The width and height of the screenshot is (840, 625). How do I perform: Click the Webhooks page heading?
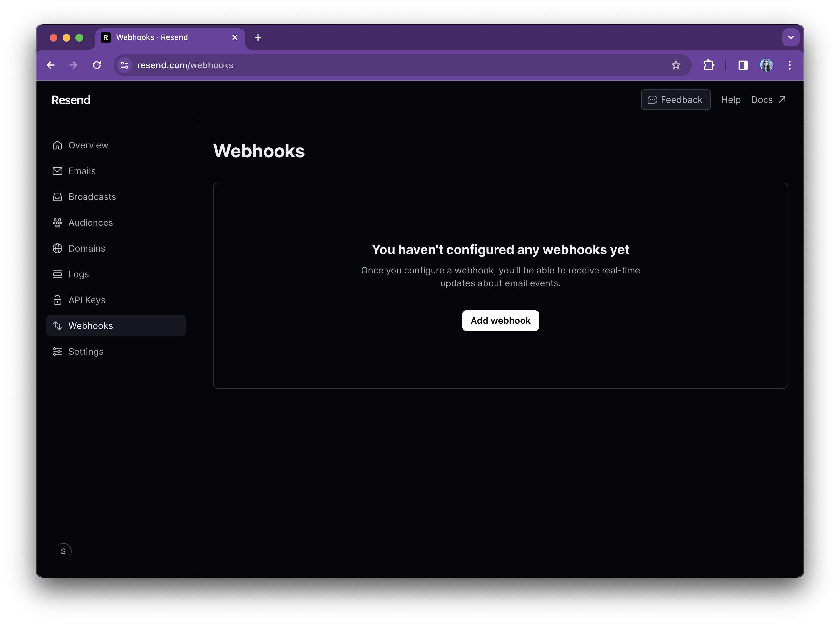[259, 151]
